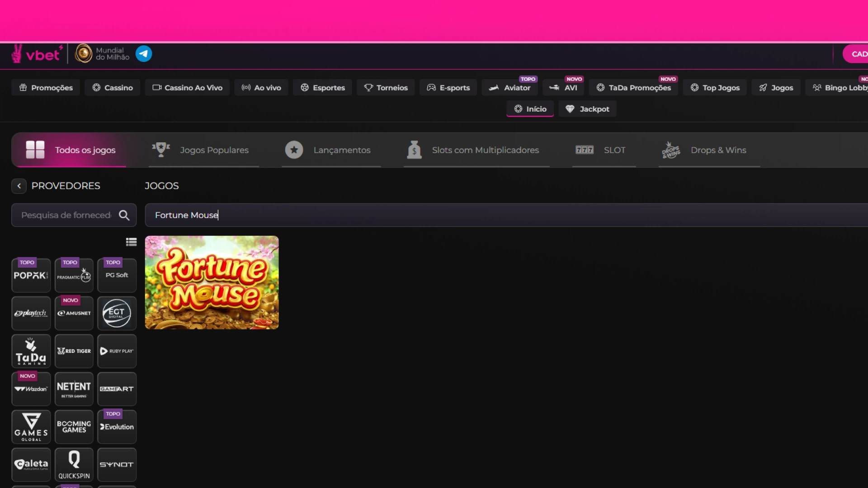Select the Red Tiger provider tile
This screenshot has width=868, height=488.
(74, 351)
